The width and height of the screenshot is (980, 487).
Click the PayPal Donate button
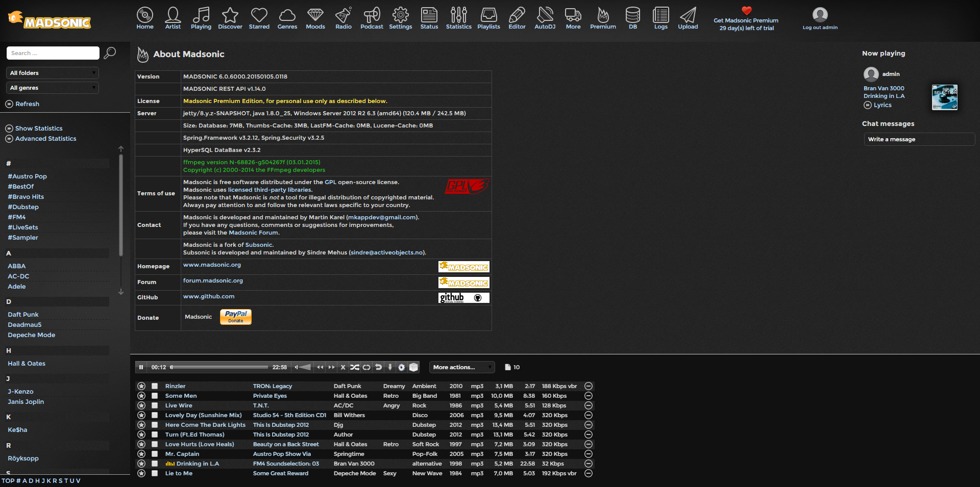[235, 317]
